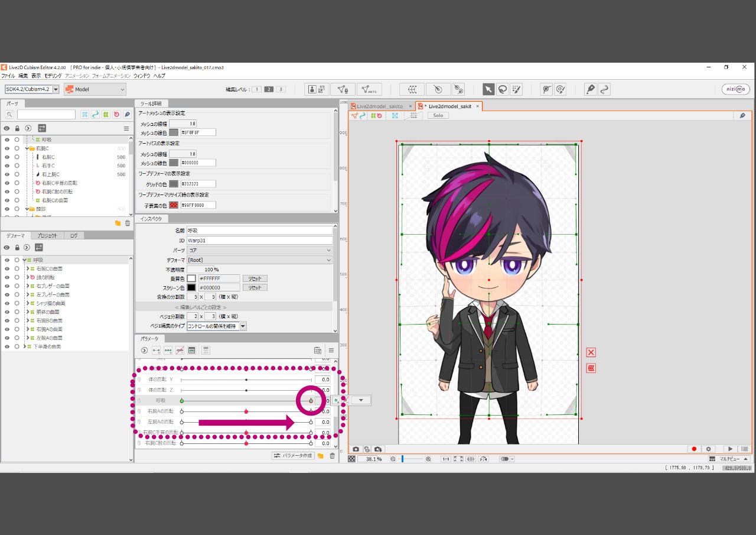
Task: Click the 乗算色 white color swatch
Action: (x=191, y=278)
